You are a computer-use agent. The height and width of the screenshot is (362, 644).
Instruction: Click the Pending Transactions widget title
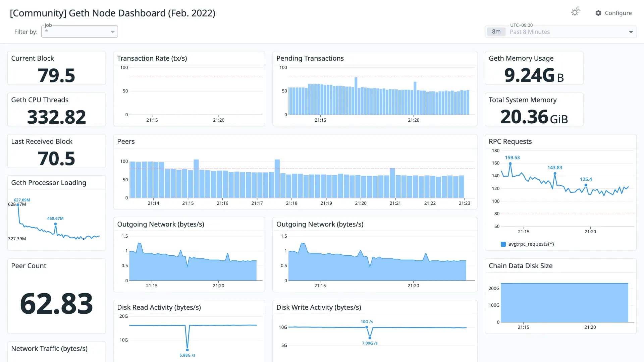click(x=310, y=58)
